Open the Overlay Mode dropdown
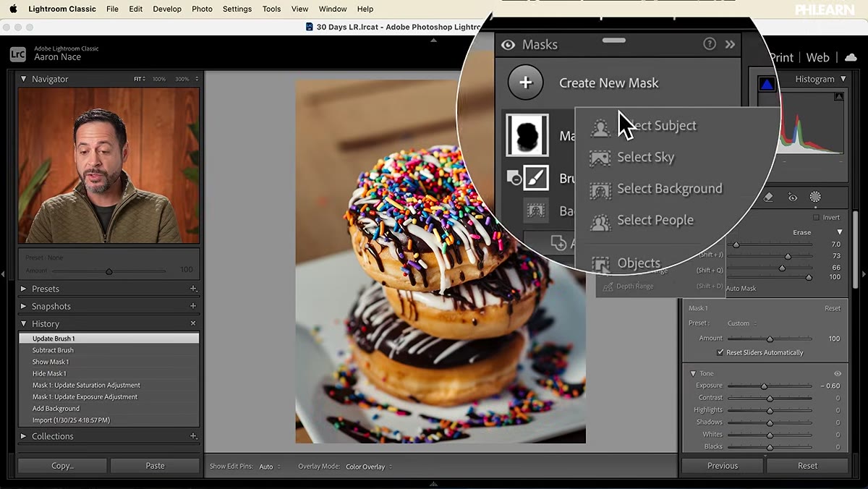The height and width of the screenshot is (489, 868). click(369, 467)
